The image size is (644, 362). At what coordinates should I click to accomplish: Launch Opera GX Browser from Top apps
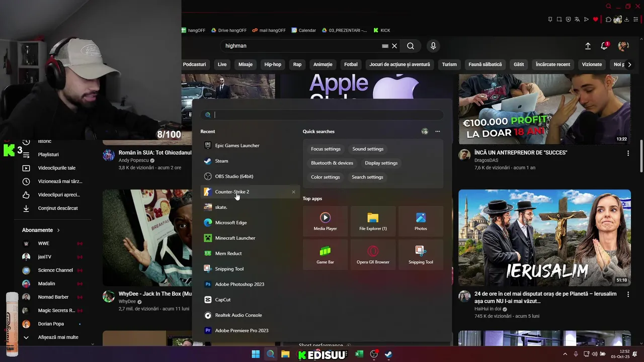tap(373, 254)
